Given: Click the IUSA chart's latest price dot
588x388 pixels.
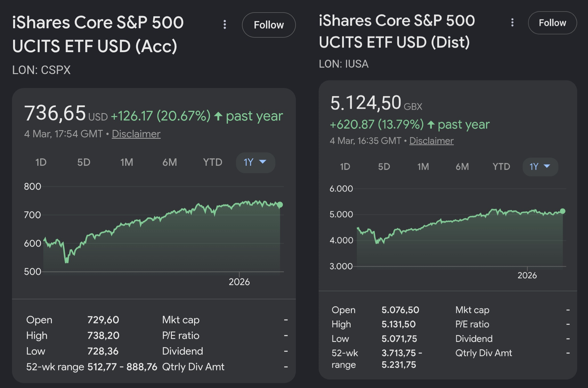Looking at the screenshot, I should (562, 211).
